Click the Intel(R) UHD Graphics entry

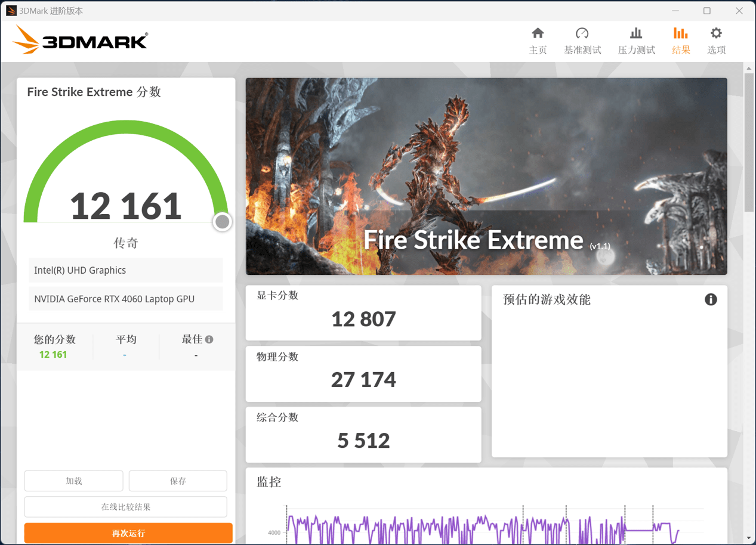(126, 270)
